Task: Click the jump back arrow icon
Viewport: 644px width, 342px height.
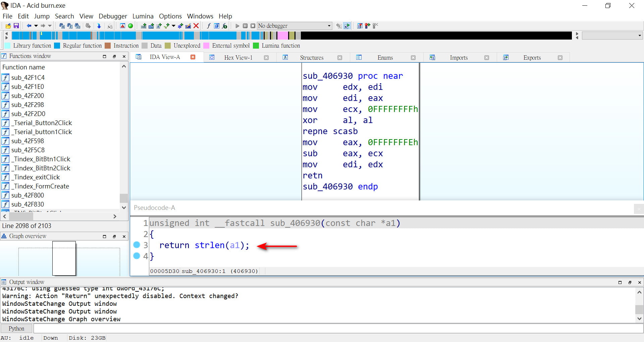Action: [x=29, y=26]
